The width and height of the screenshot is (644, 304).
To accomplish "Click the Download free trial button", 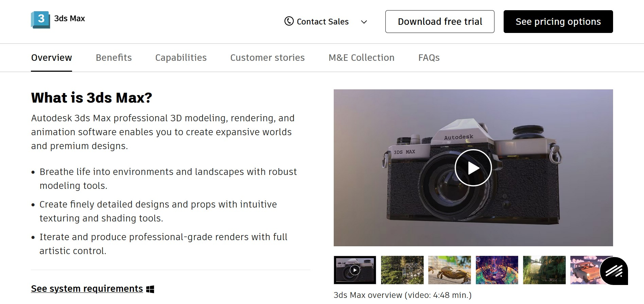I will coord(440,21).
